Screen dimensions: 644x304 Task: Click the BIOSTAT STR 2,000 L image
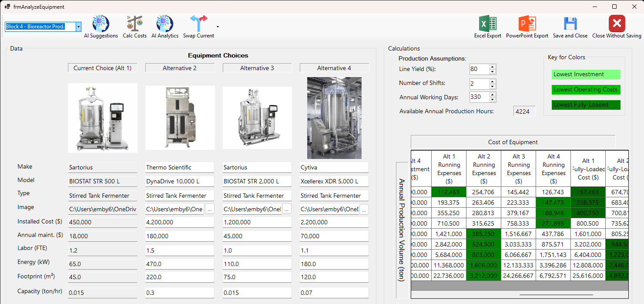[x=257, y=118]
